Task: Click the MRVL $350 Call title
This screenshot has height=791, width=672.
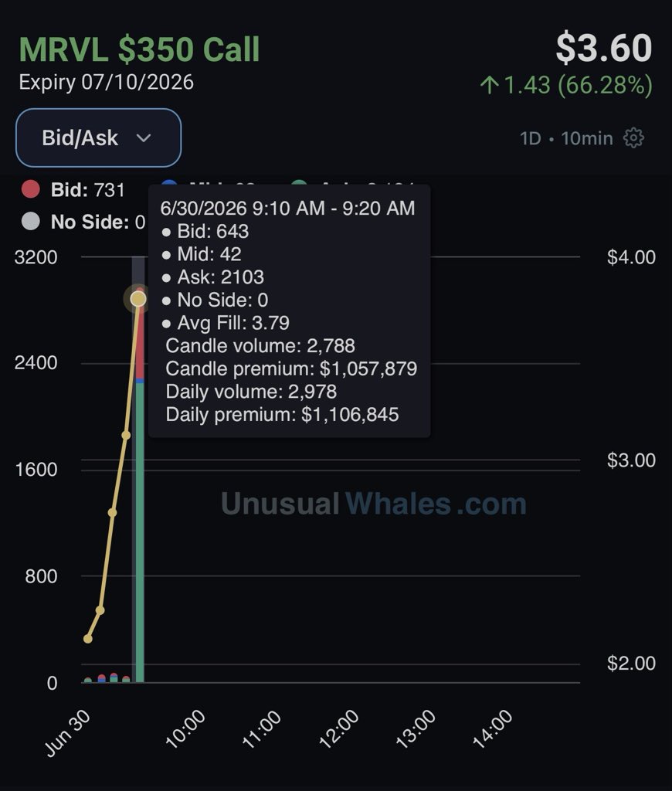Action: (x=139, y=49)
